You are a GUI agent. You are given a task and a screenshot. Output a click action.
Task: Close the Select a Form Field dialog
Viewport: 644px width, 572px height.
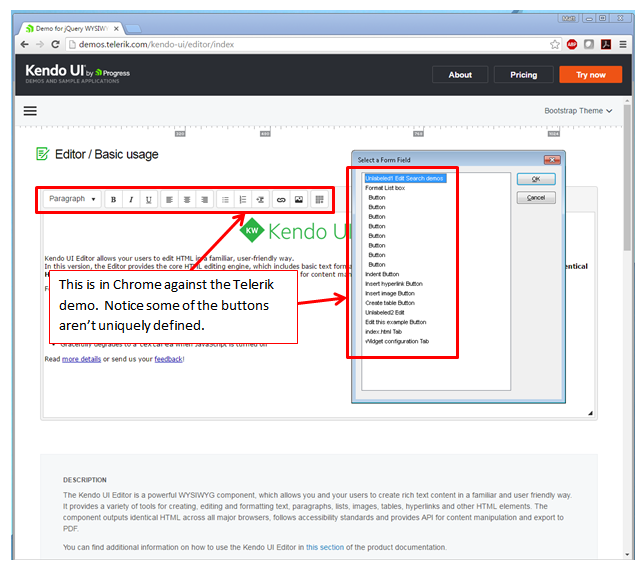point(552,160)
